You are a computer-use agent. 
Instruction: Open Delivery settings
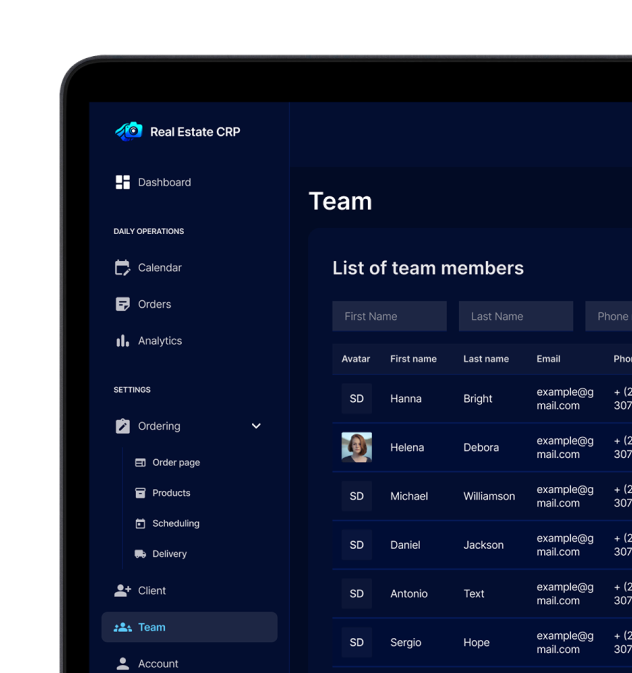click(170, 554)
